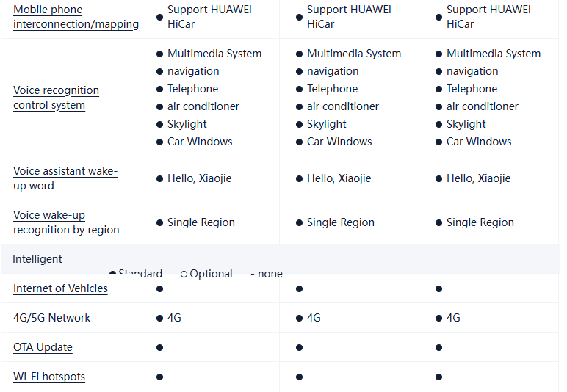Click 'Single Region' in the last column
Image resolution: width=567 pixels, height=392 pixels.
(x=480, y=222)
